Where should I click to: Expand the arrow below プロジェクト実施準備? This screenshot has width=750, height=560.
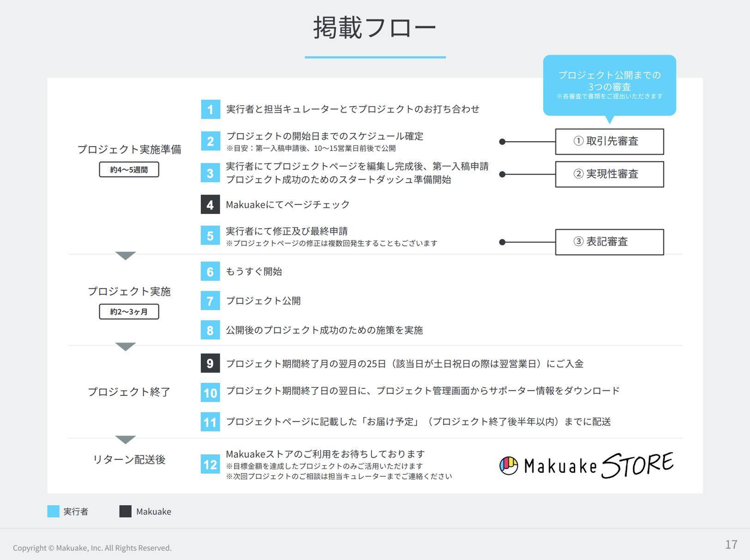tap(125, 255)
